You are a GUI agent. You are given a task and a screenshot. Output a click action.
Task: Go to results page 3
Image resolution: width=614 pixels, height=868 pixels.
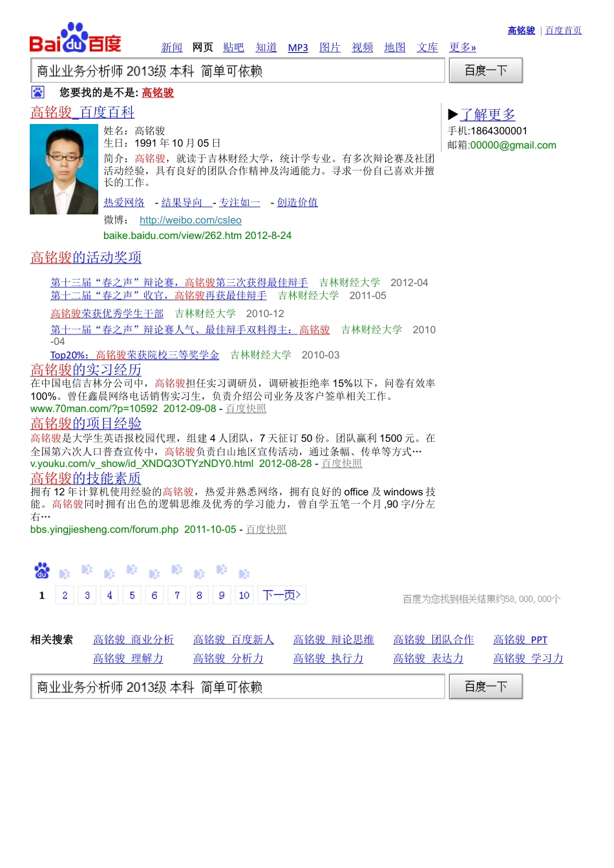tap(87, 595)
